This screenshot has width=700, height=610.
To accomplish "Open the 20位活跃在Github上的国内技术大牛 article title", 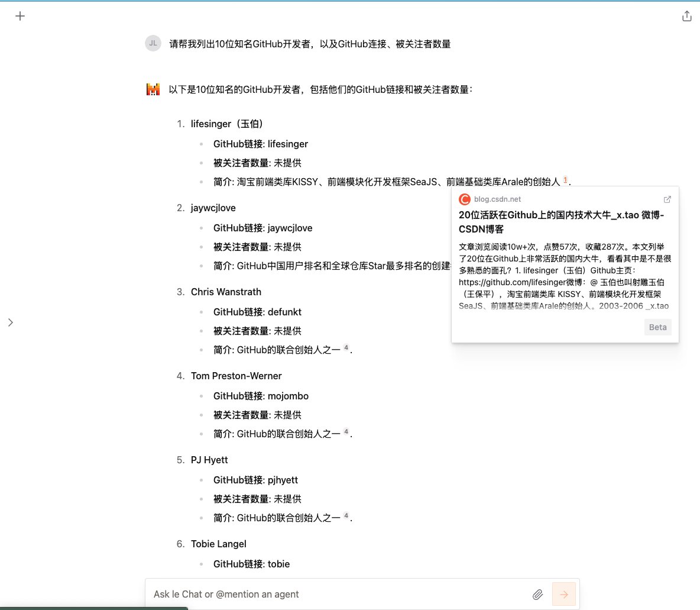I will (x=561, y=222).
